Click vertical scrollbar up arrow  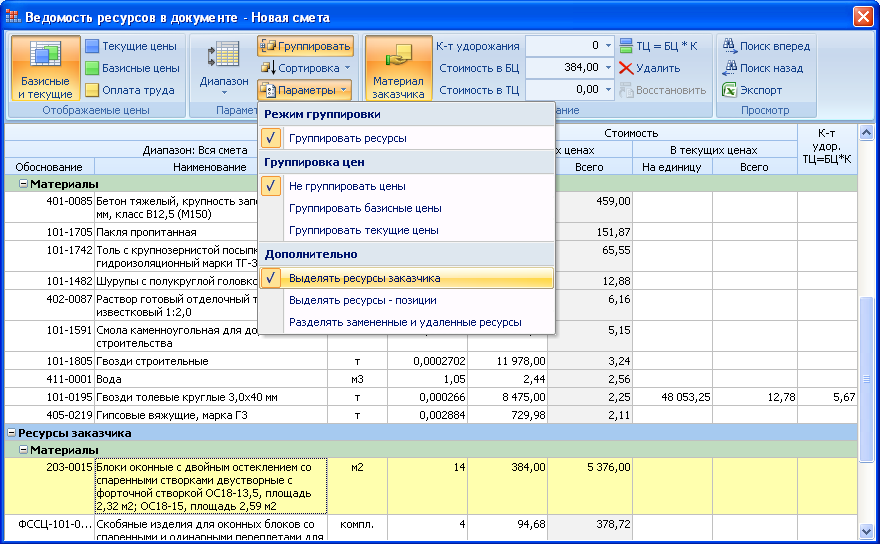coord(866,132)
